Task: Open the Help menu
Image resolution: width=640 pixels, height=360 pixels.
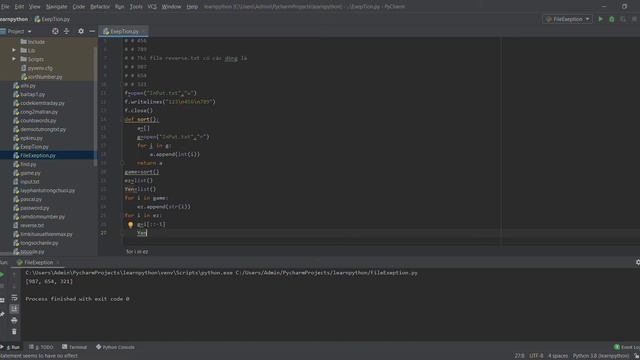Action: click(192, 7)
